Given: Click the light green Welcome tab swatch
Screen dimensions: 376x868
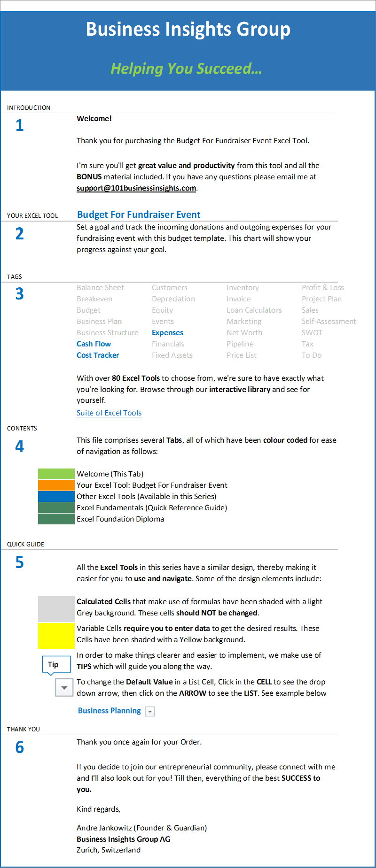Looking at the screenshot, I should coord(56,474).
